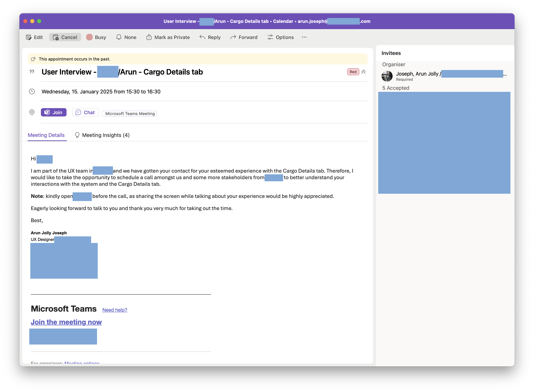Cancel the meeting via the Cancel button
The width and height of the screenshot is (534, 392).
pos(65,37)
